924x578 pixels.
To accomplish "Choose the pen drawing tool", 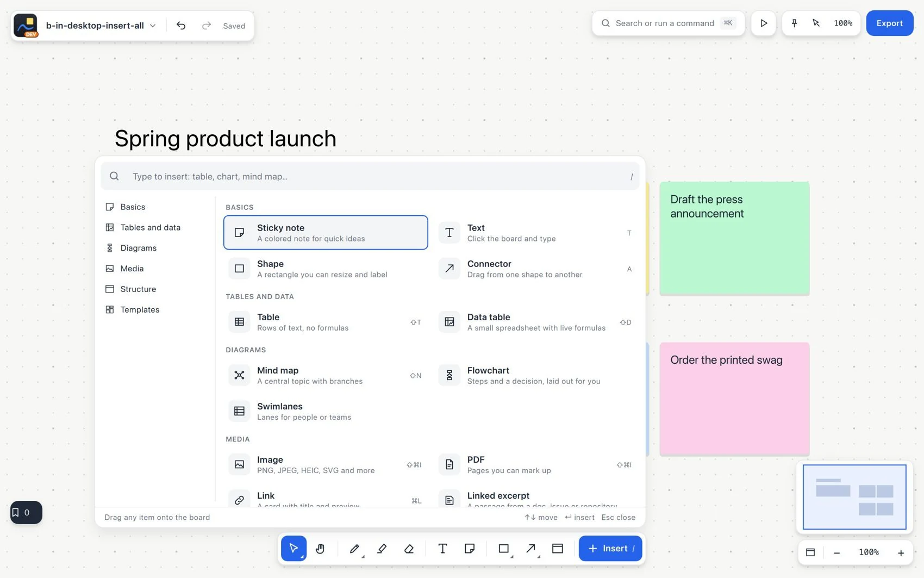I will tap(354, 549).
